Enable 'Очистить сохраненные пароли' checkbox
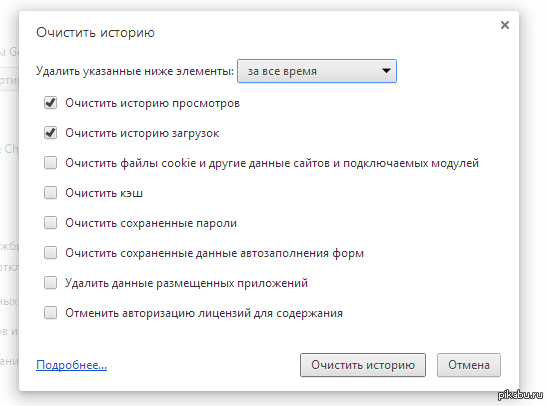548x406 pixels. pyautogui.click(x=50, y=223)
